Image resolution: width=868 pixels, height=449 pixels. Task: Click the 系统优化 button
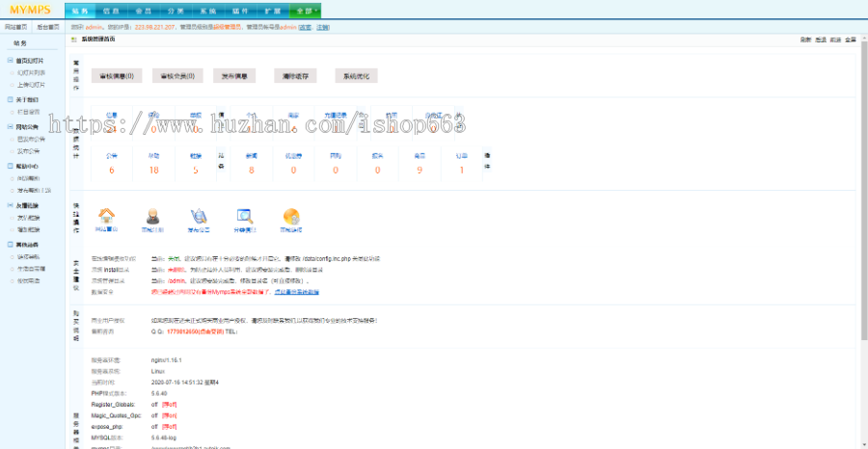click(352, 75)
